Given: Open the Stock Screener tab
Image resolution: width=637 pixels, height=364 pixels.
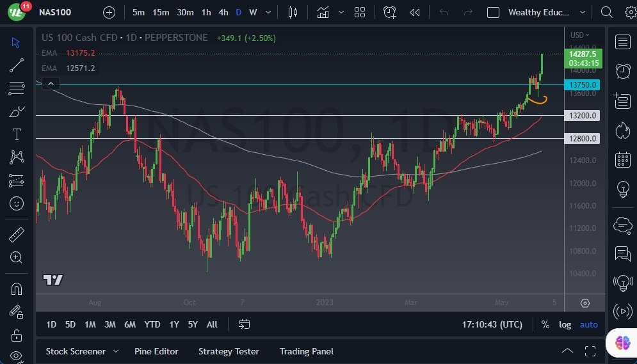Looking at the screenshot, I should (76, 351).
